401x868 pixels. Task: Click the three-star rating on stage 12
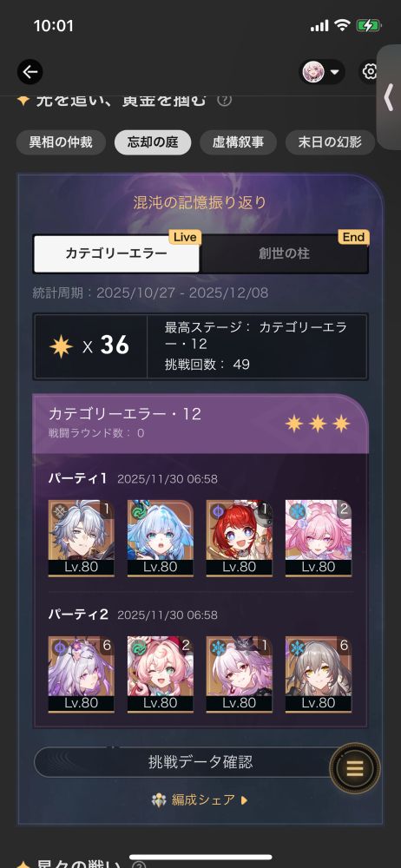318,424
